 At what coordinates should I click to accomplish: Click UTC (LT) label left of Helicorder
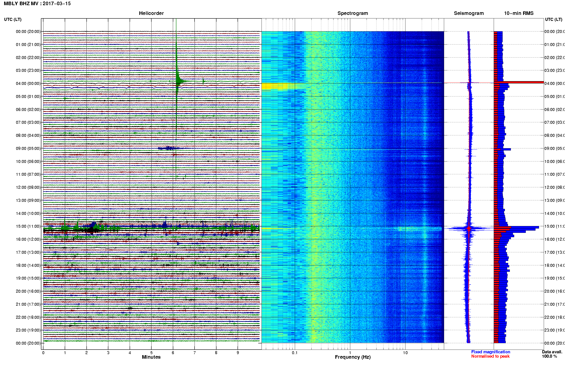pyautogui.click(x=13, y=19)
